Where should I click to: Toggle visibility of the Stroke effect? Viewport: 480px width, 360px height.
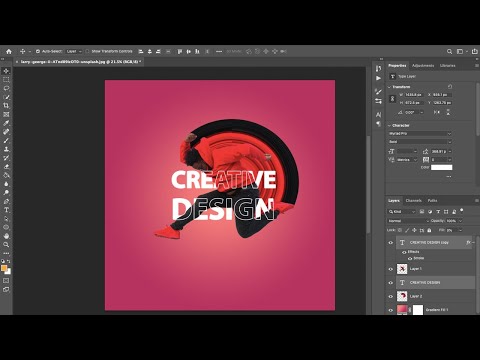[x=410, y=258]
